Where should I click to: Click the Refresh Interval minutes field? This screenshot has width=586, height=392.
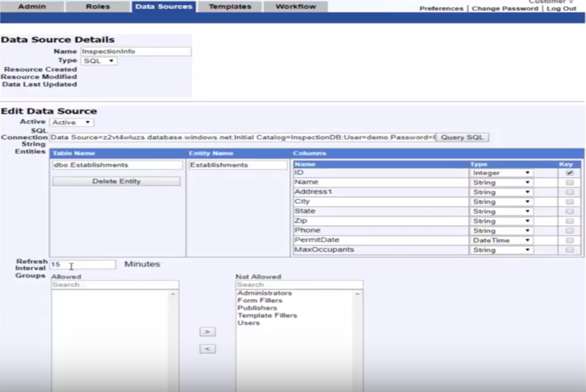coord(83,265)
